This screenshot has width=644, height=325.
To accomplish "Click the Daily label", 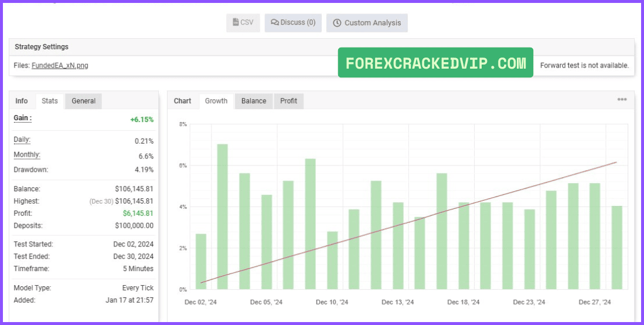I will 22,140.
